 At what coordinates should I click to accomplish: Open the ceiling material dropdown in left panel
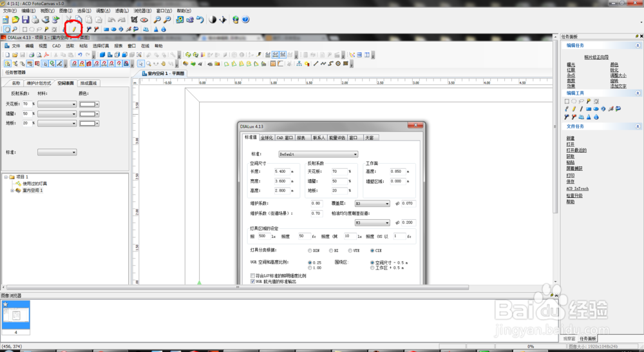click(57, 104)
